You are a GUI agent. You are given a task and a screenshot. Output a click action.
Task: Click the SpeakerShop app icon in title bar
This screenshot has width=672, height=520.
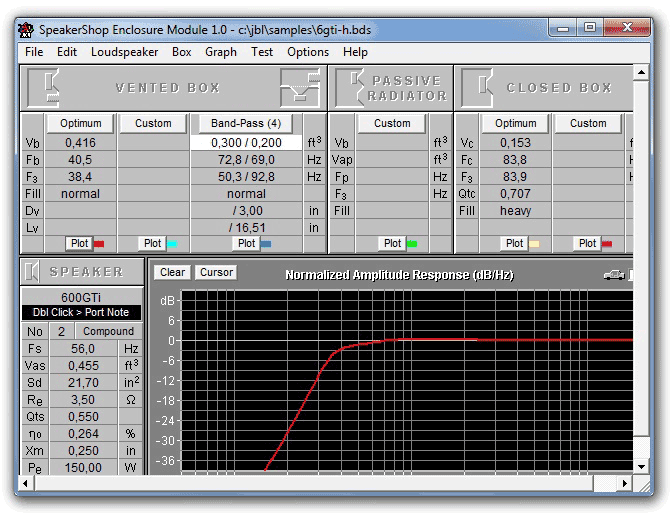pos(27,29)
